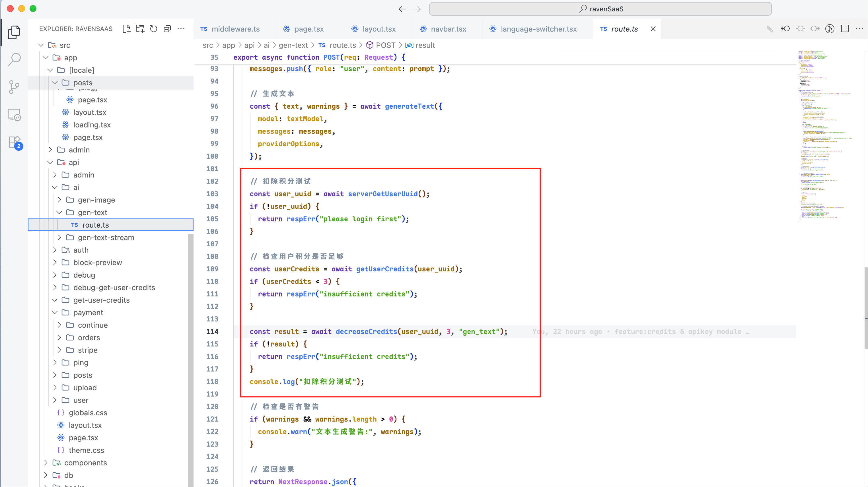Split the editor to the right
This screenshot has width=868, height=487.
(x=845, y=29)
